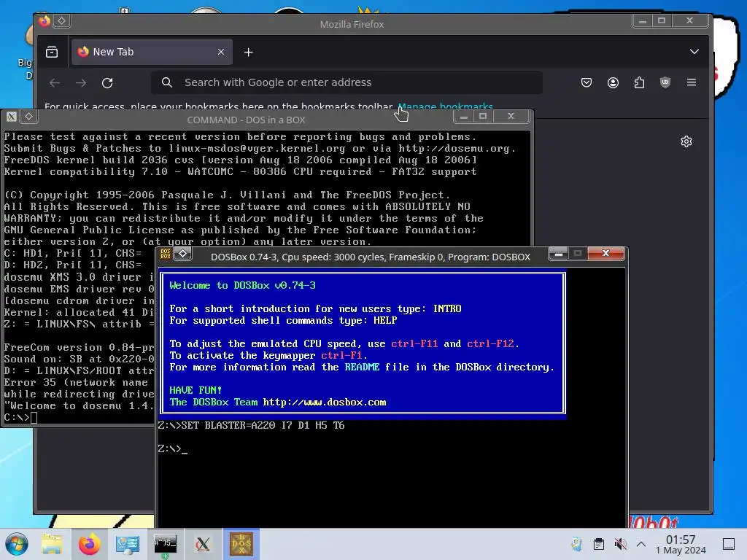Click the HAVE FUN! line in DOSBox
Screen dimensions: 747x560
point(196,391)
